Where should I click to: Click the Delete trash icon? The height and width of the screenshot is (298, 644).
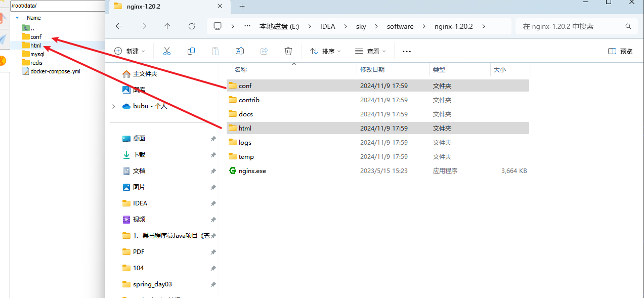[x=288, y=51]
